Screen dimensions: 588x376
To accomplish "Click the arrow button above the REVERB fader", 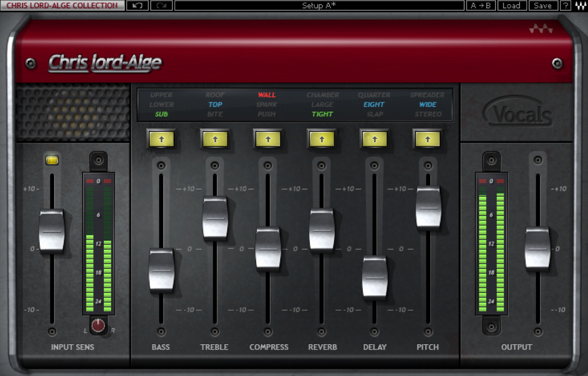I will pos(321,138).
